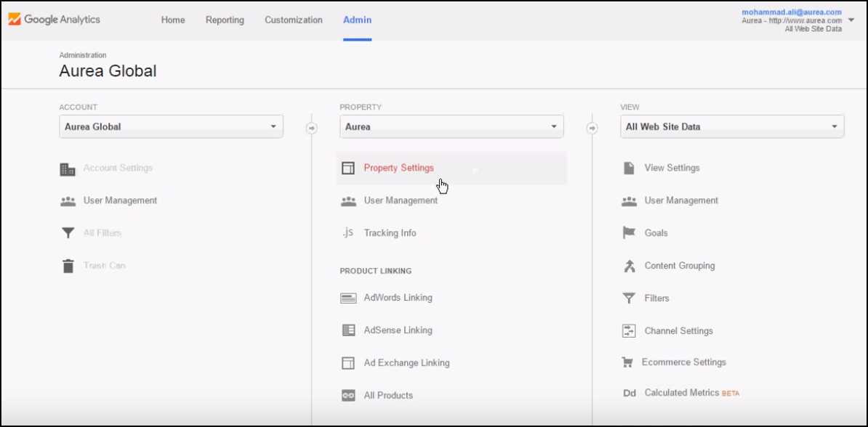Open the Aurea property dropdown
Image resolution: width=868 pixels, height=427 pixels.
pyautogui.click(x=451, y=126)
